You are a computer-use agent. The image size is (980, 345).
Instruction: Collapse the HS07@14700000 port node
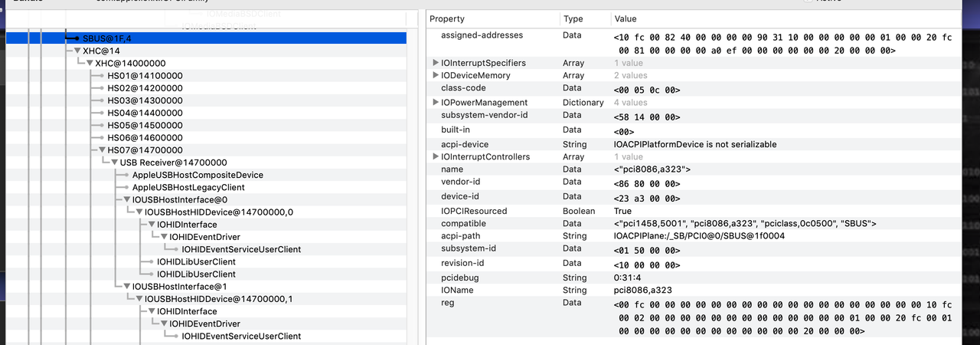point(102,150)
